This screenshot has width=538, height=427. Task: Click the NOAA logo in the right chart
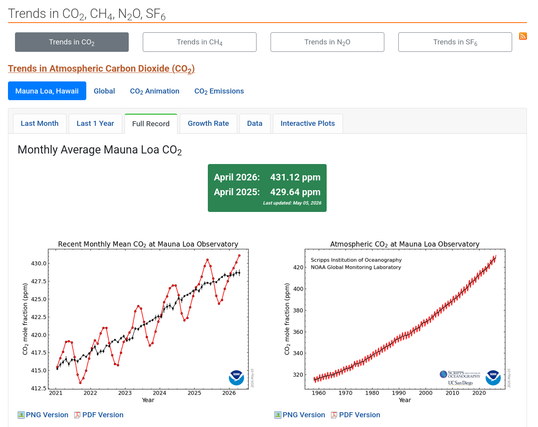[493, 378]
